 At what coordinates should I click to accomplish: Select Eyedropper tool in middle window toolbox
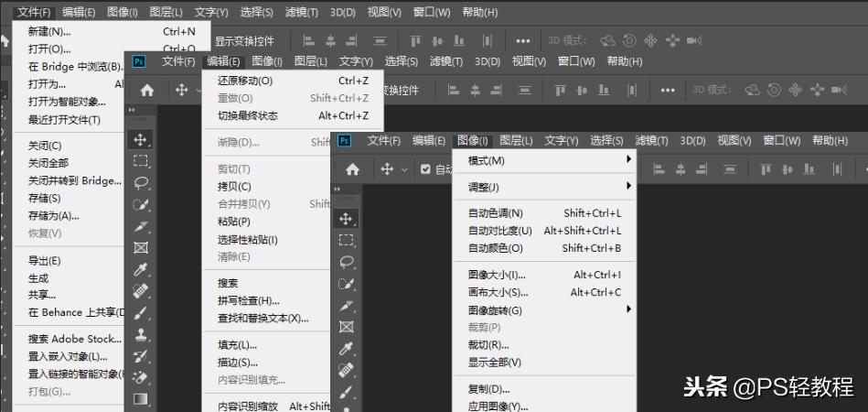(x=141, y=269)
